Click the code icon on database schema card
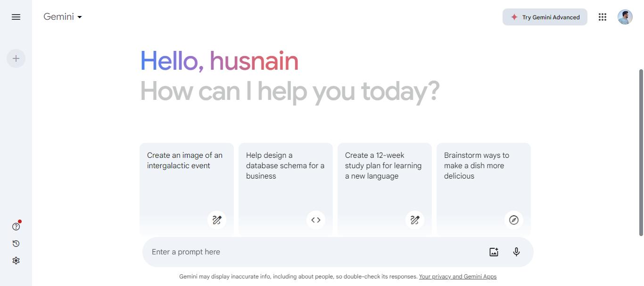Image resolution: width=644 pixels, height=286 pixels. click(315, 220)
